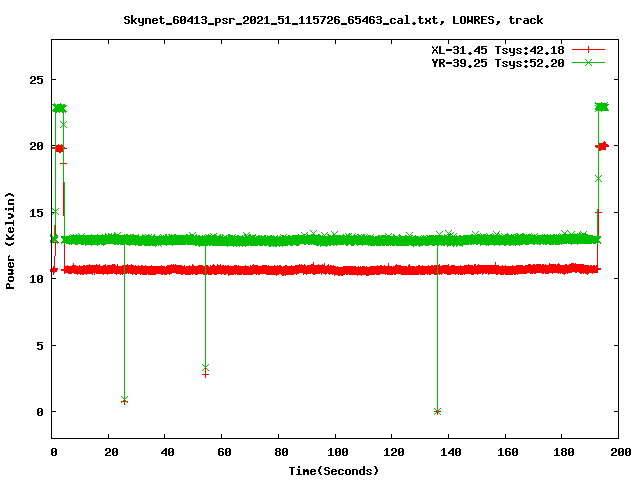
Task: Click x-axis tick label 140
Action: [x=451, y=452]
